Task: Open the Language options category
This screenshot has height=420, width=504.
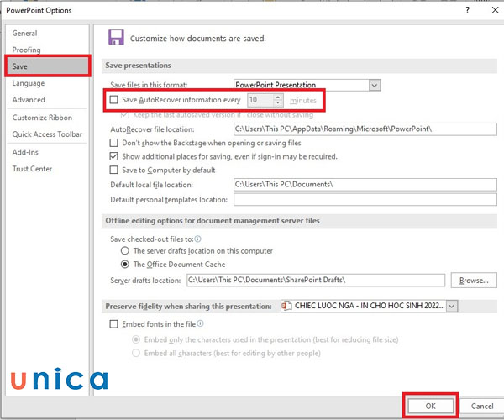Action: 29,83
